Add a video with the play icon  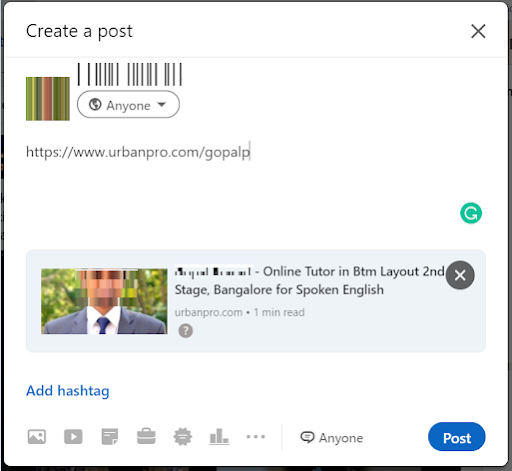(x=73, y=437)
